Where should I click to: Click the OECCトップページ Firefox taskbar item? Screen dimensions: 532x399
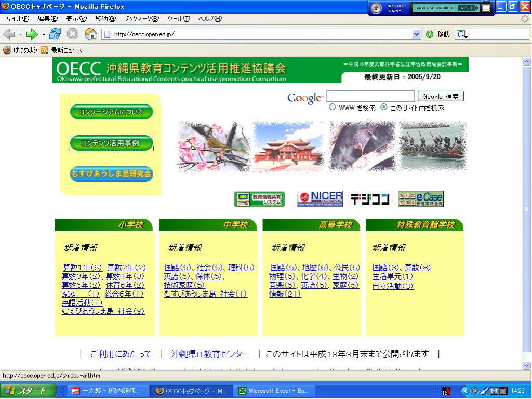(191, 391)
